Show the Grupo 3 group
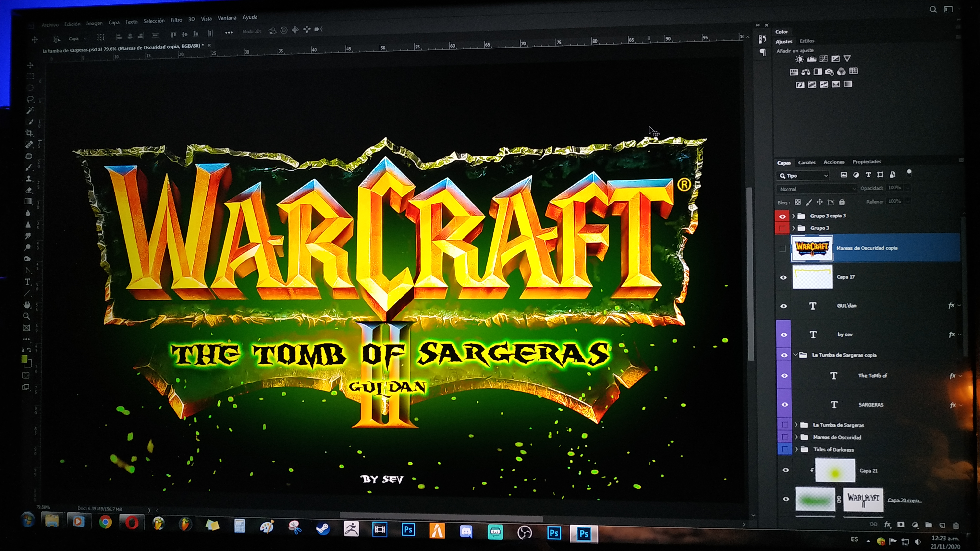Viewport: 980px width, 551px height. coord(782,228)
